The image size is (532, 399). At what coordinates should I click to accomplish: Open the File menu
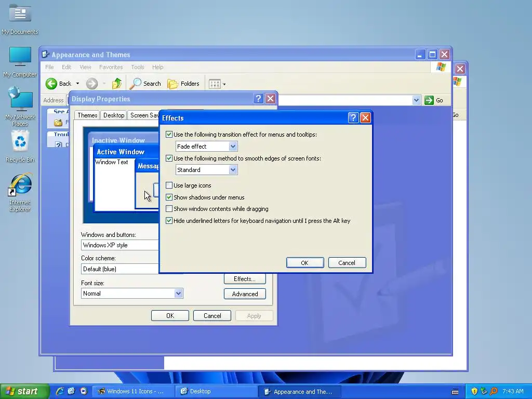coord(49,67)
